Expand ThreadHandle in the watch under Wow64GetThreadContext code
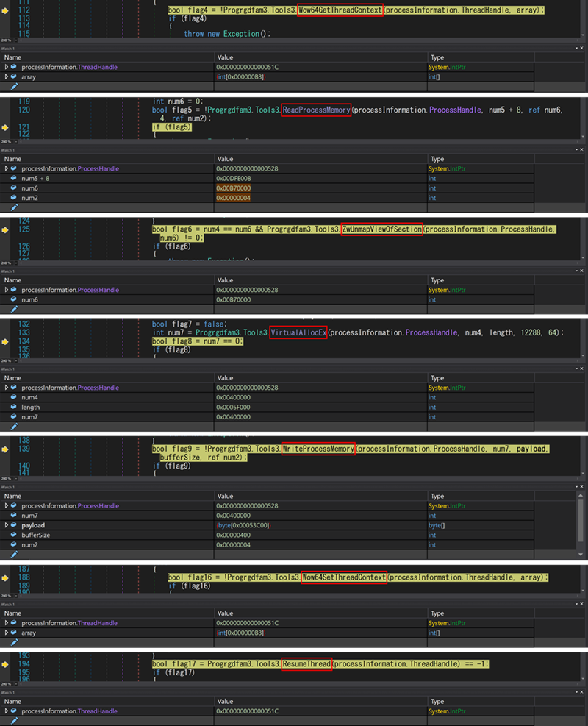The image size is (588, 726). click(x=7, y=67)
